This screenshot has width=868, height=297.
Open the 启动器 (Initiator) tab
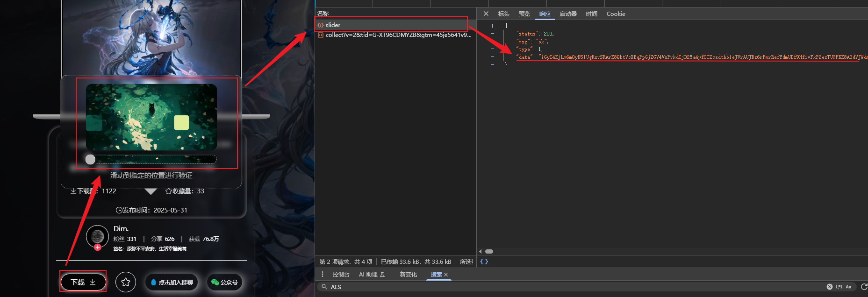568,14
